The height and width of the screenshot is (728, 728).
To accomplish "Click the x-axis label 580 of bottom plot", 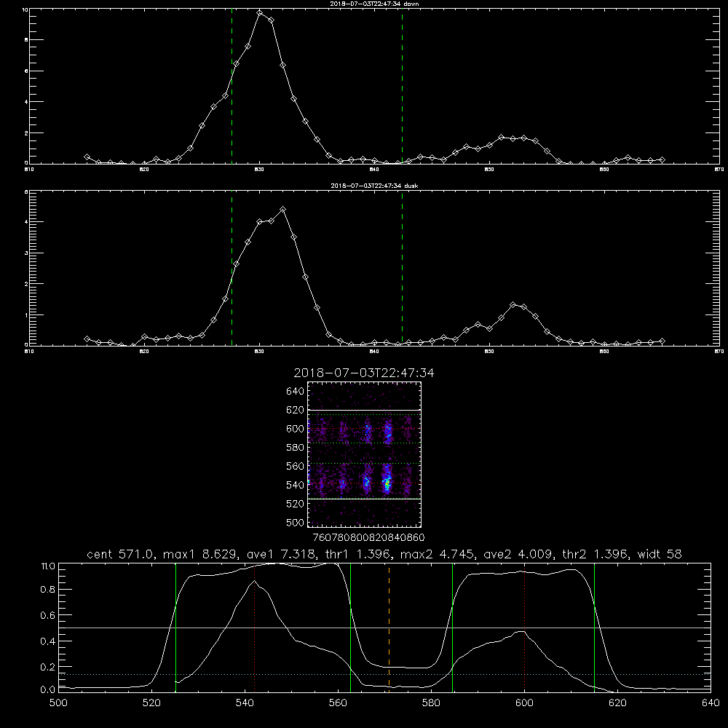I will tap(431, 703).
